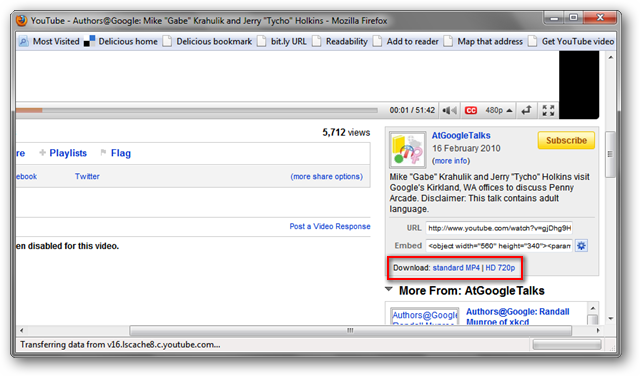The height and width of the screenshot is (376, 640).
Task: Click the bit.ly URL bookmarklet
Action: click(282, 41)
